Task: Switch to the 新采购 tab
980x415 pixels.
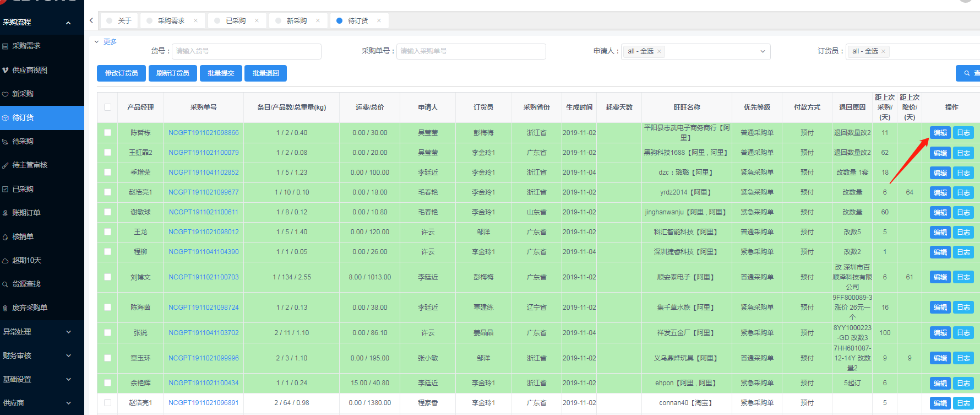Action: pyautogui.click(x=297, y=21)
